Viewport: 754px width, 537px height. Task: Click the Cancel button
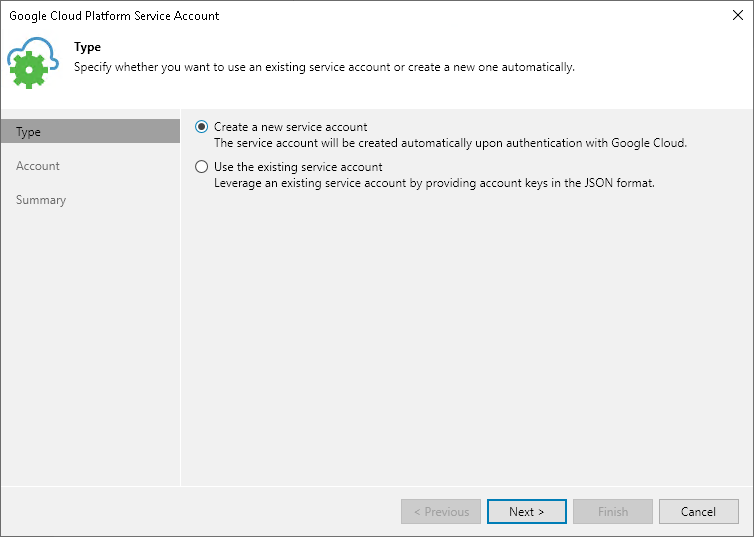point(698,512)
